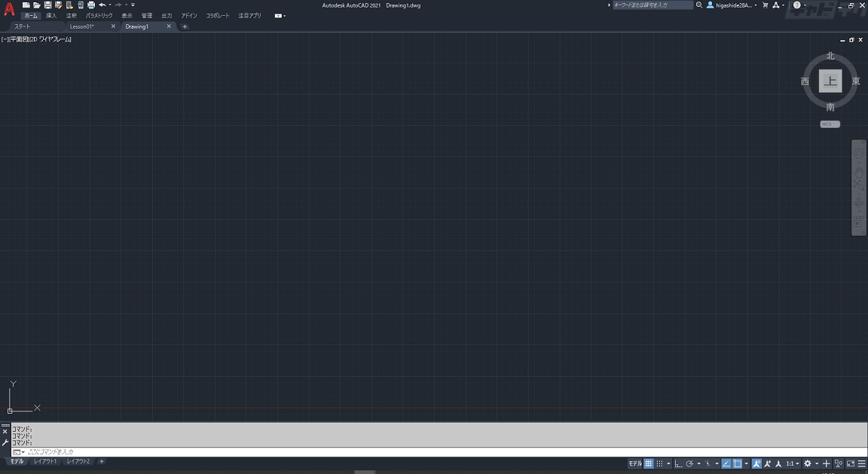Click 北 on the ViewCube compass

[x=830, y=56]
